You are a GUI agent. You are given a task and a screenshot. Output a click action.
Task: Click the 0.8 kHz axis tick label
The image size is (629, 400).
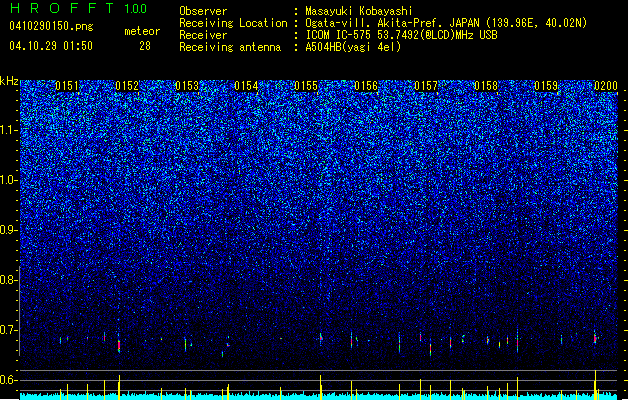pos(9,280)
